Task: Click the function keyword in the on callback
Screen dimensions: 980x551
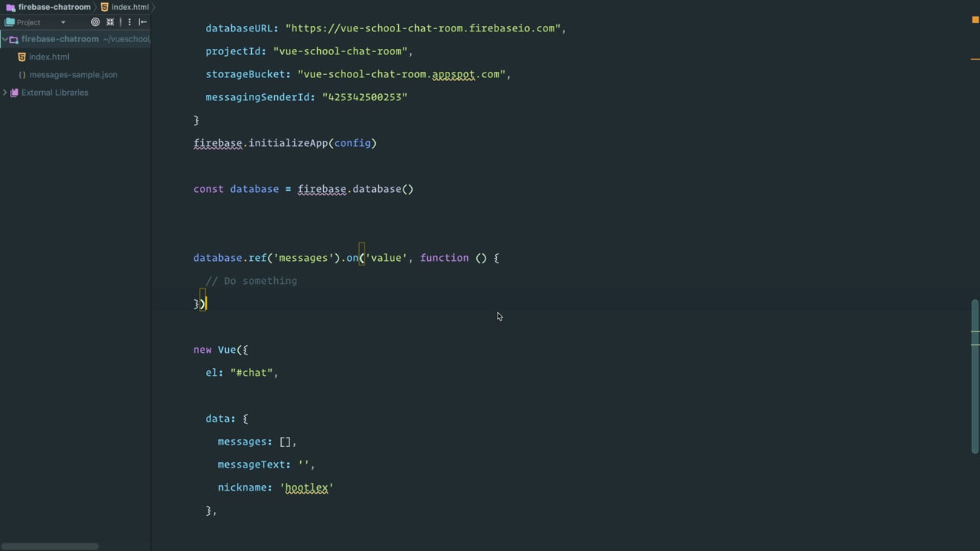Action: pyautogui.click(x=444, y=258)
